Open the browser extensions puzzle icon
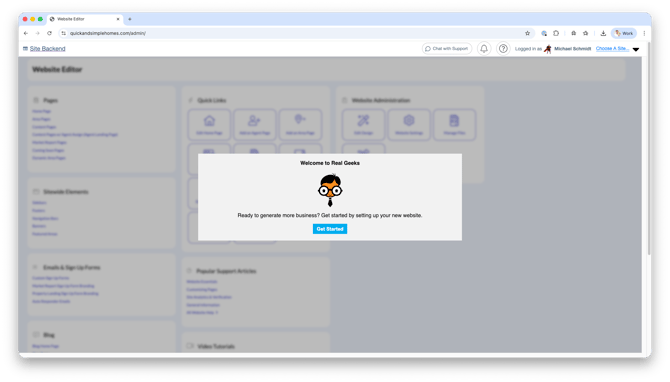The width and height of the screenshot is (670, 382). pos(556,33)
